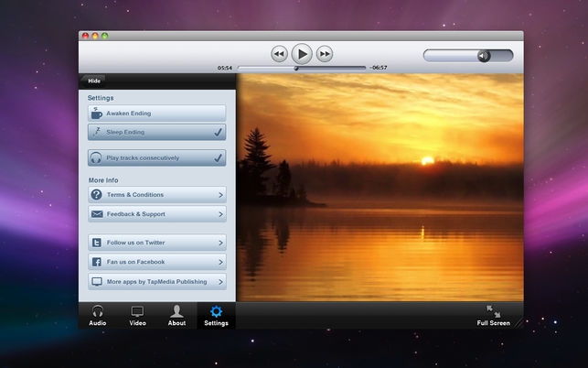
Task: Click Fan us on Facebook
Action: click(156, 263)
